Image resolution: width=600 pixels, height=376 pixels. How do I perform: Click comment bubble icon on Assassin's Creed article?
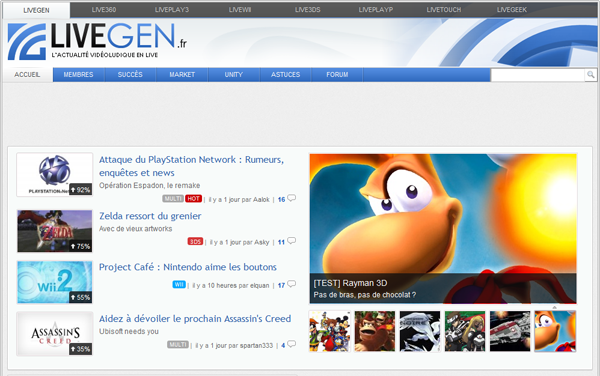[x=292, y=344]
